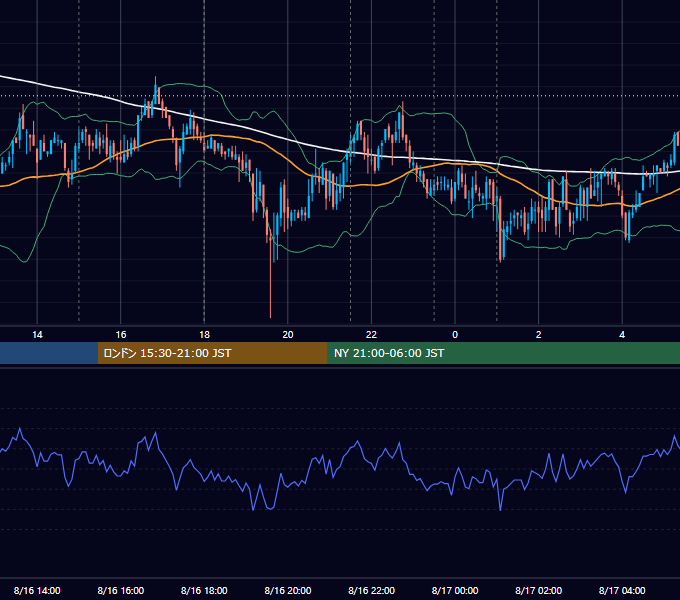
Task: Click the hour label 16 on price chart axis
Action: pyautogui.click(x=121, y=335)
